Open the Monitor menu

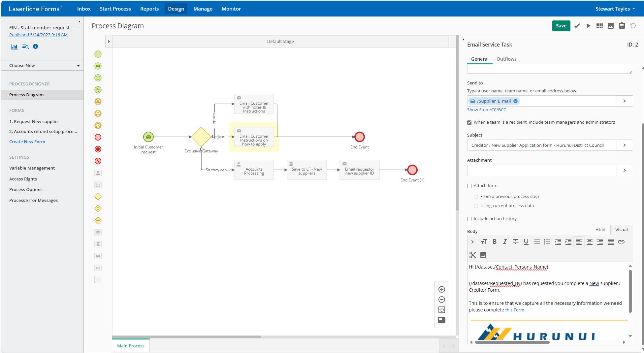tap(231, 9)
